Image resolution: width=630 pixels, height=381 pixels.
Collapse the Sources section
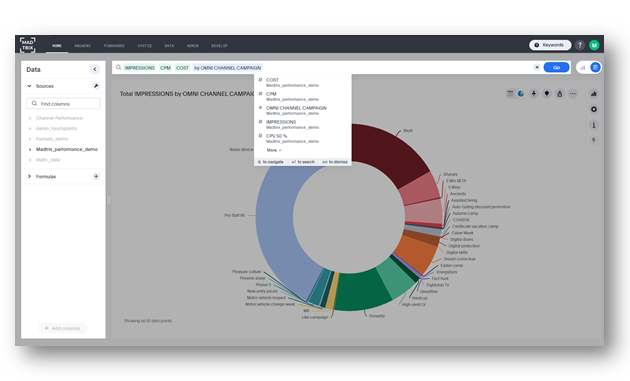29,86
